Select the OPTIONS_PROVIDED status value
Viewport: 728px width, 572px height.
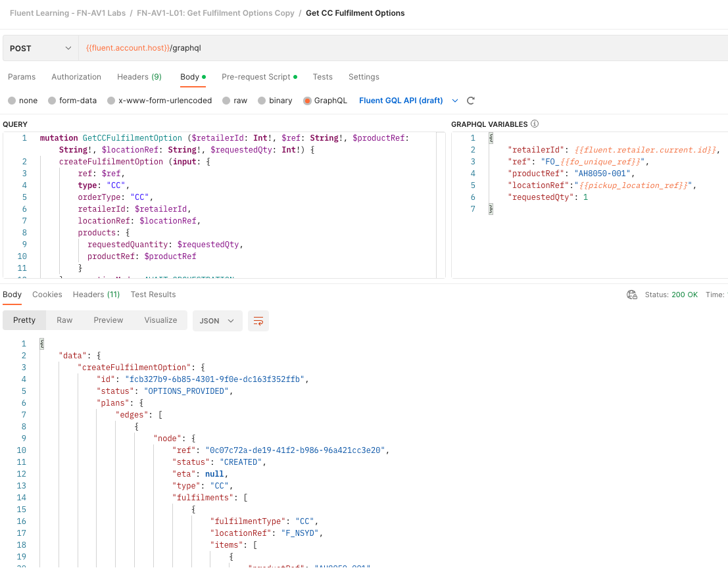coord(186,391)
